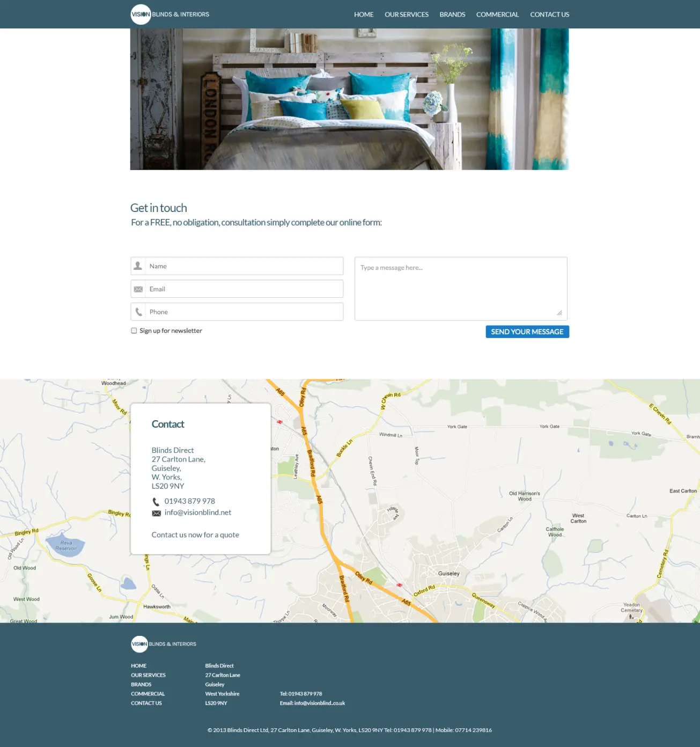This screenshot has height=747, width=700.
Task: Click the person icon beside Name field
Action: tap(138, 266)
